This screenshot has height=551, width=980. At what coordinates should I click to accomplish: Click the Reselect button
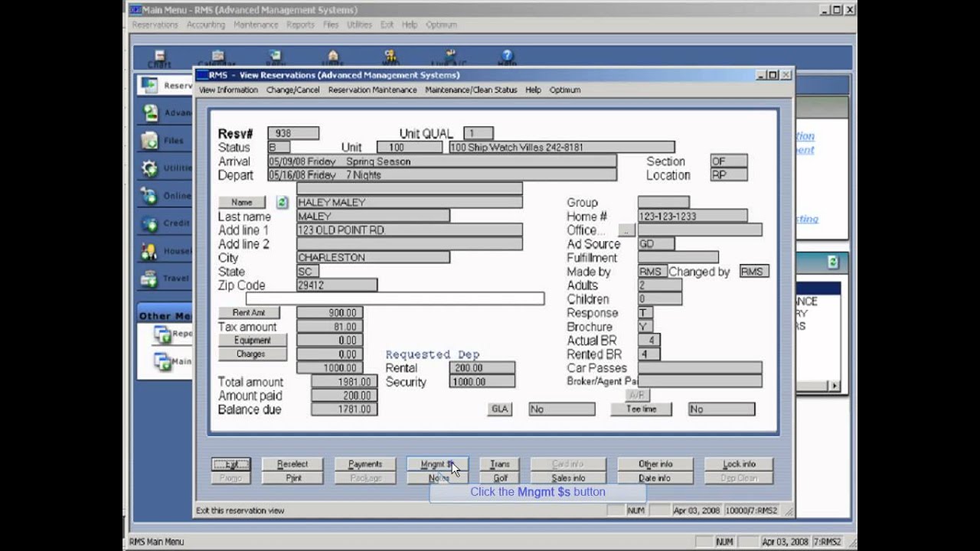click(x=292, y=464)
